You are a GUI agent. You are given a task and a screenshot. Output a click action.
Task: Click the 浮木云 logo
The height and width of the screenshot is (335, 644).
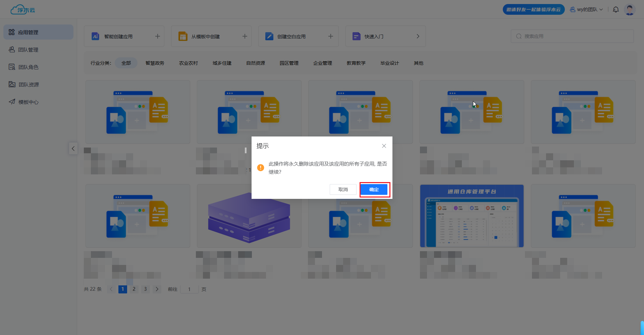[23, 10]
